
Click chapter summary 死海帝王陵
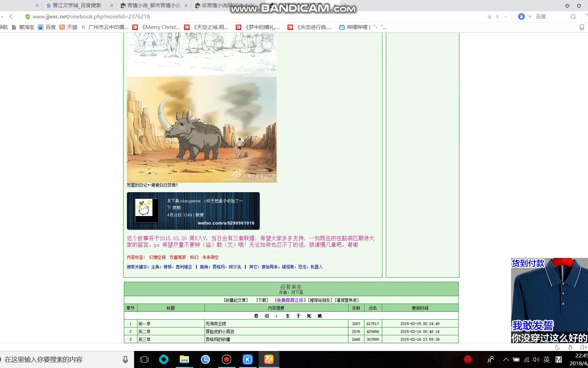[216, 324]
